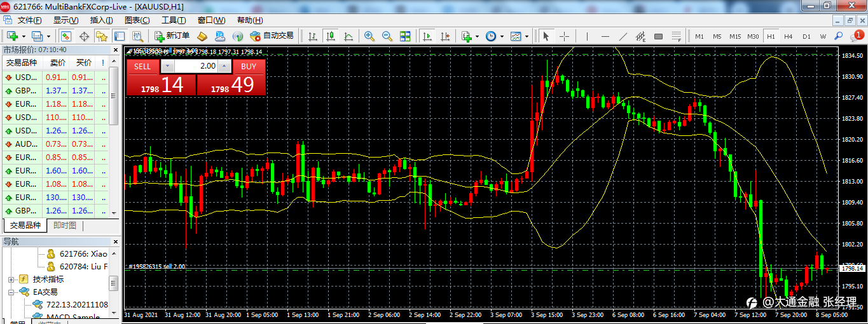Open the Periods clock dropdown arrow
The image size is (868, 324).
(x=502, y=36)
